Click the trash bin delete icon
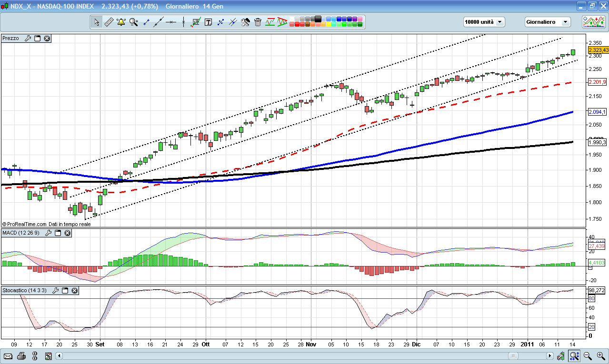 tap(258, 22)
